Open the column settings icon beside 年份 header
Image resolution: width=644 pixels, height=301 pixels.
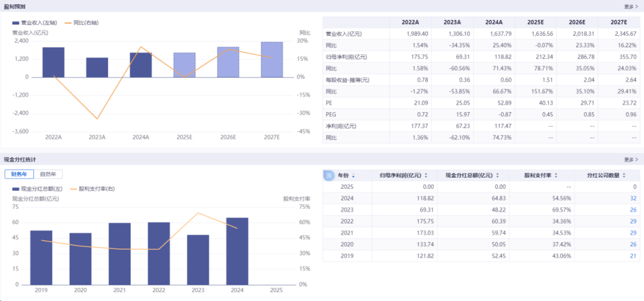point(329,175)
